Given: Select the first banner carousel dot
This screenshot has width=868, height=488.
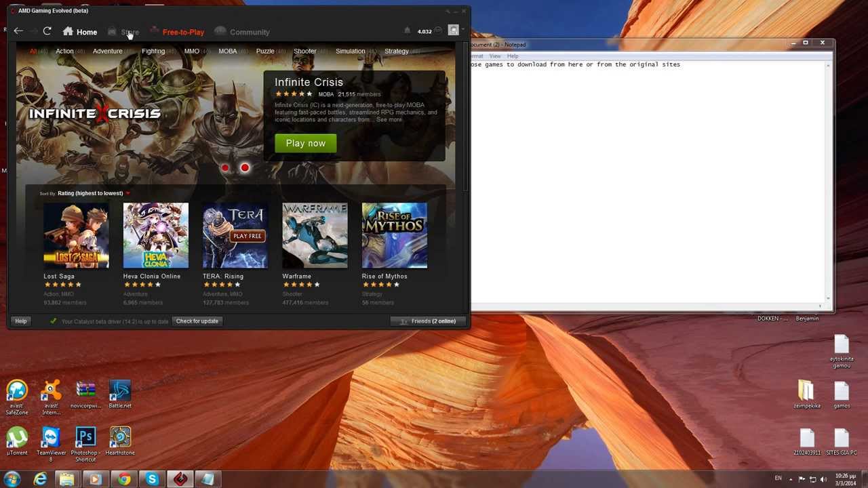Looking at the screenshot, I should coord(225,167).
